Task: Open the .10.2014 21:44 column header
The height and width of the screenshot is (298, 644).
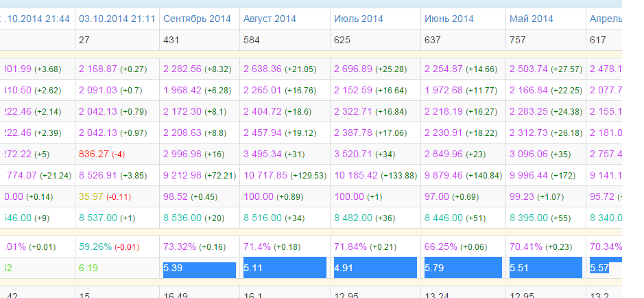Action: (36, 19)
